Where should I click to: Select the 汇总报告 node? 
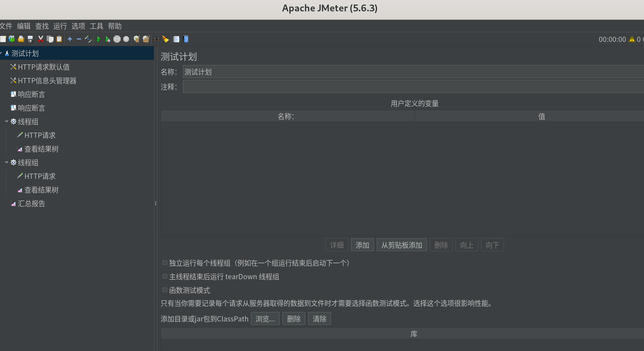pyautogui.click(x=32, y=203)
